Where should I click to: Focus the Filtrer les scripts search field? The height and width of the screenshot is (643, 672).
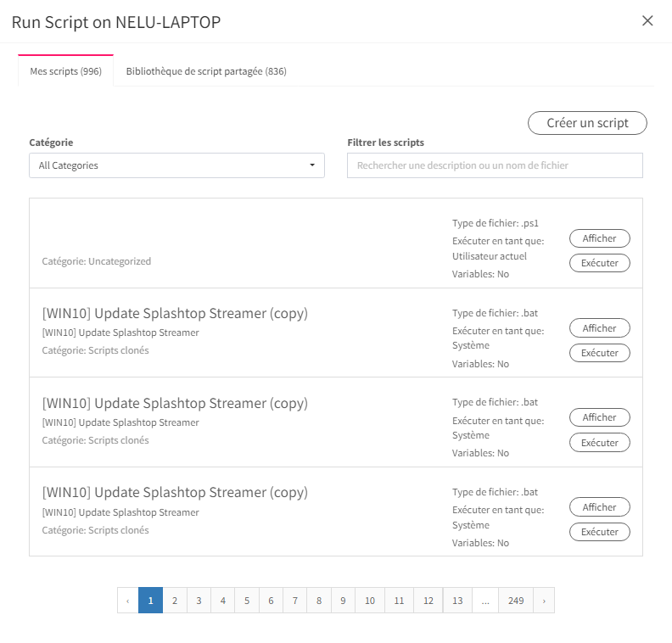pyautogui.click(x=495, y=165)
